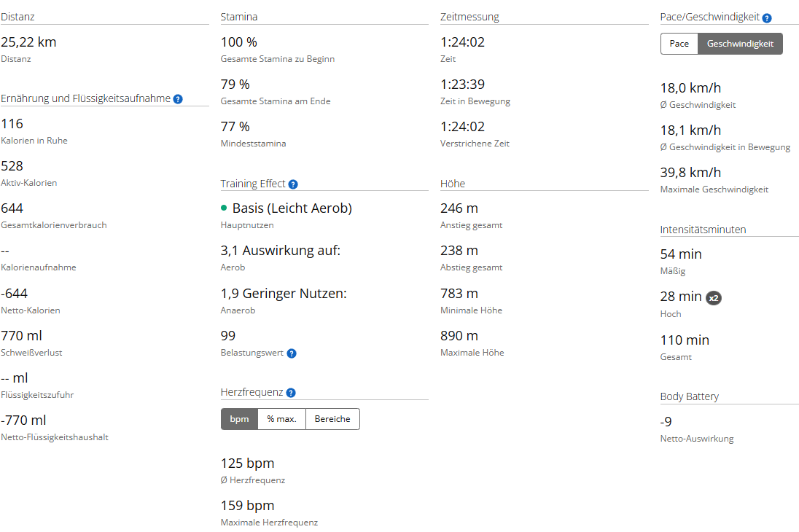This screenshot has width=799, height=532.
Task: Click the -644 Netto-Kalorien value
Action: [15, 293]
